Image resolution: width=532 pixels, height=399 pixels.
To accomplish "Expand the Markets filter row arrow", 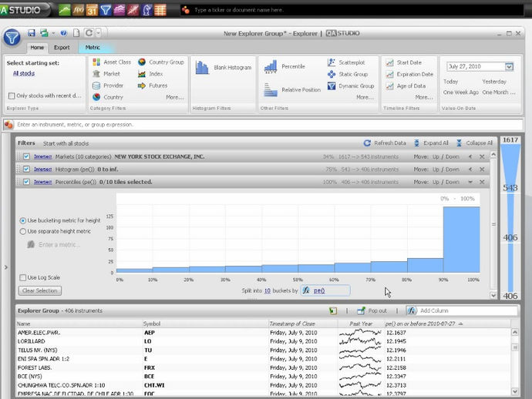I will click(x=470, y=156).
